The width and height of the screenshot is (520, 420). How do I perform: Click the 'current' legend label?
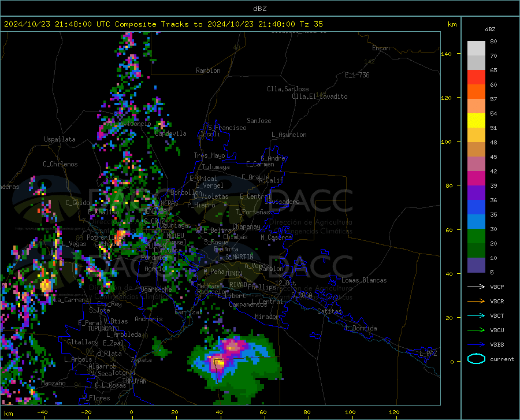click(502, 359)
